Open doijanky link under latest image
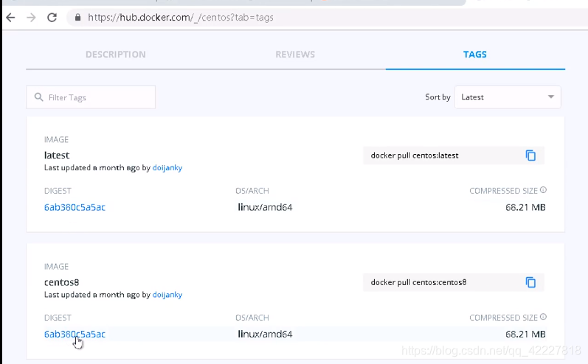This screenshot has width=588, height=364. tap(167, 168)
